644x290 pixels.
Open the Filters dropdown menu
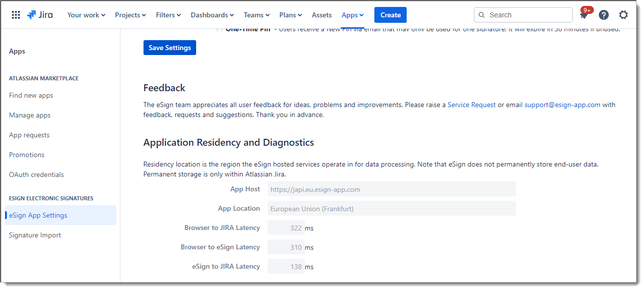click(168, 15)
